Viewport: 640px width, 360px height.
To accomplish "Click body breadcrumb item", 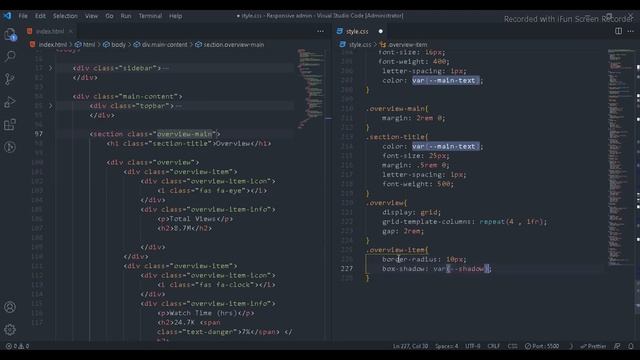I will pos(118,44).
